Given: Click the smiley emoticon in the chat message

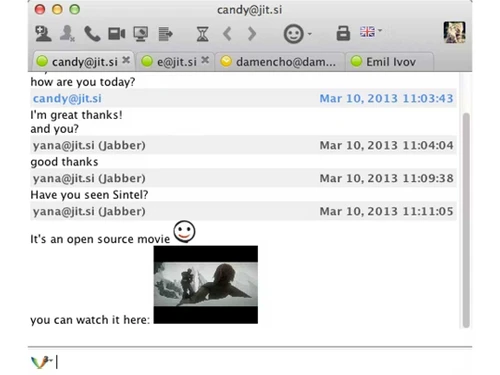Looking at the screenshot, I should click(x=184, y=231).
